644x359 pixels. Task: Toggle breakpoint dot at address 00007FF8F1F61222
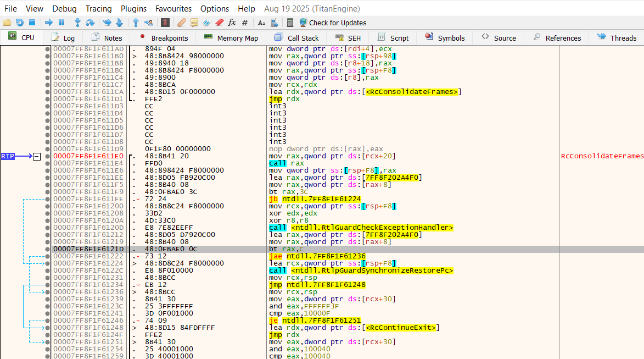[x=48, y=256]
